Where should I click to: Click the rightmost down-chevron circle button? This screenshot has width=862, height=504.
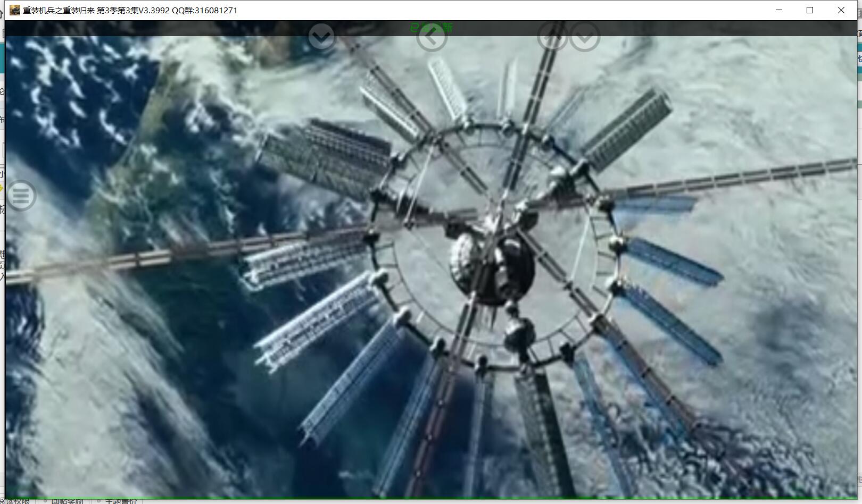[585, 37]
